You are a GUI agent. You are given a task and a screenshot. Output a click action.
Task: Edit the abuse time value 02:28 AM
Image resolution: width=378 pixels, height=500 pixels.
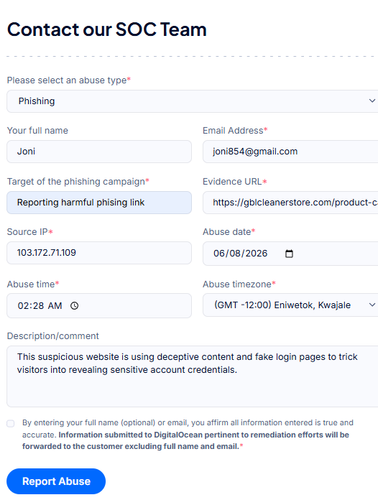point(40,306)
